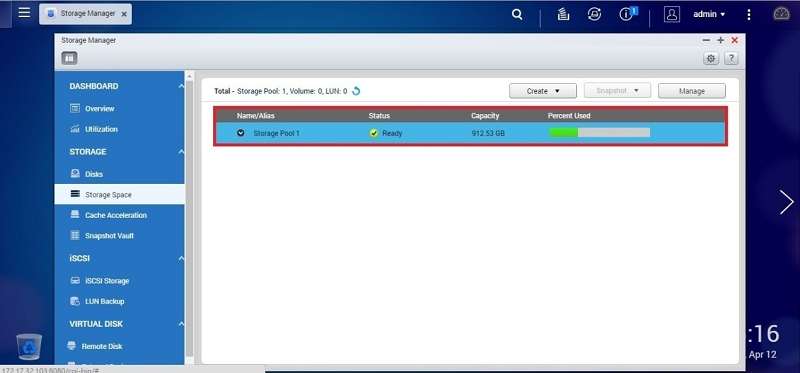This screenshot has height=373, width=800.
Task: Open external devices sync icon in top bar
Action: (594, 14)
